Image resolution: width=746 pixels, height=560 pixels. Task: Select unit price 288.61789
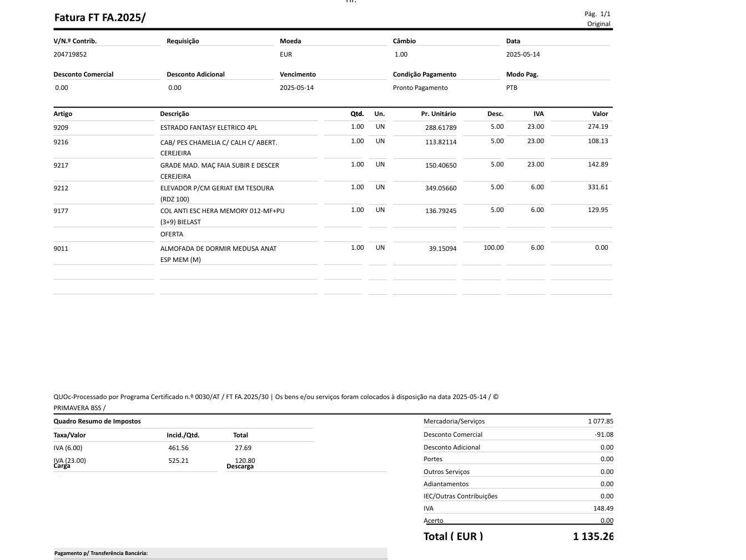tap(441, 128)
